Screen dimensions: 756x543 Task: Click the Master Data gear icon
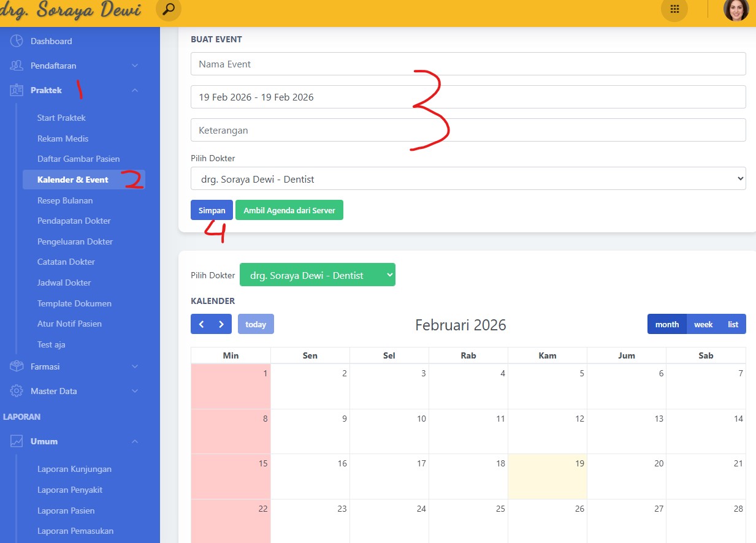coord(17,391)
